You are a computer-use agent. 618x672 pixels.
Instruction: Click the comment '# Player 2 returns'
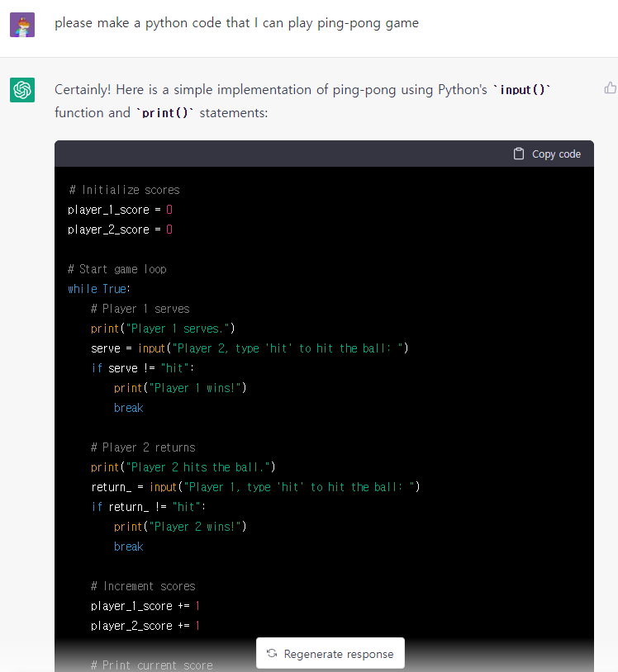click(x=143, y=447)
